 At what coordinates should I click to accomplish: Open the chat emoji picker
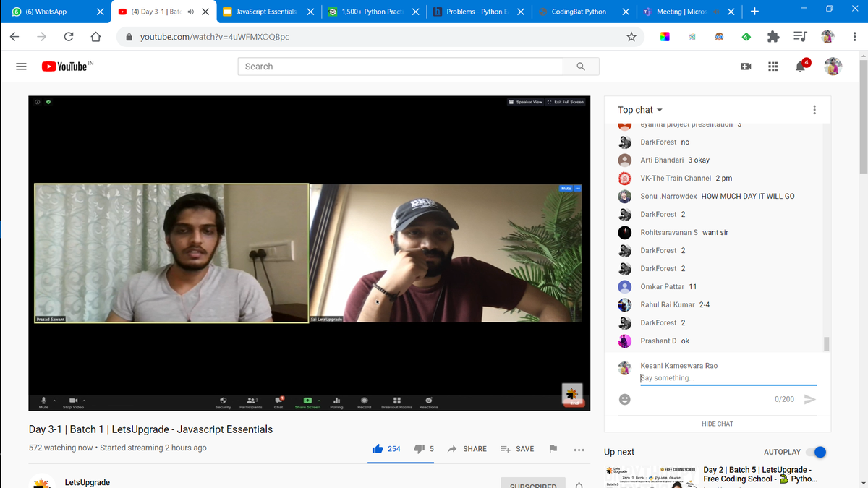[625, 399]
